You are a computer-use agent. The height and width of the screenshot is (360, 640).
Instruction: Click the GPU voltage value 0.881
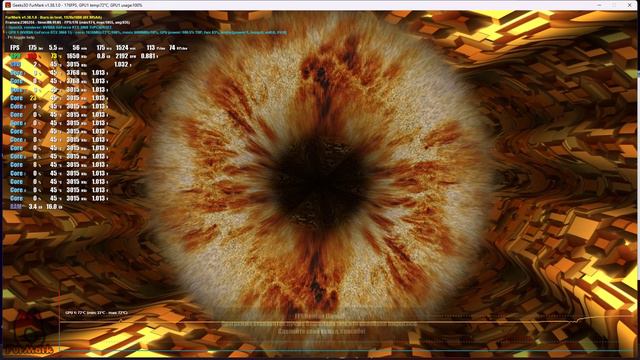[x=147, y=56]
